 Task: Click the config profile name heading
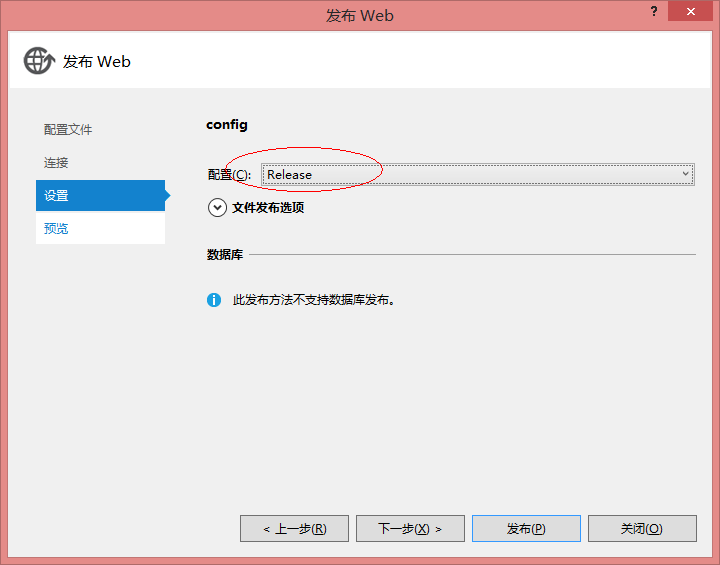(227, 125)
